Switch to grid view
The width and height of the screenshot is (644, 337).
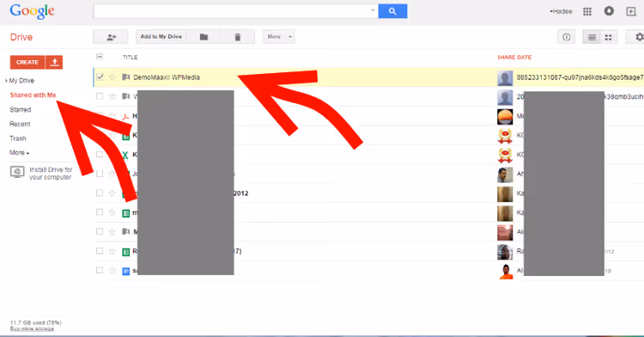coord(609,37)
